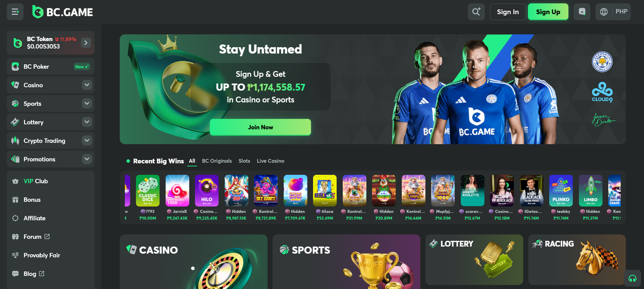Open BC Token details arrow
The height and width of the screenshot is (289, 644).
click(86, 43)
